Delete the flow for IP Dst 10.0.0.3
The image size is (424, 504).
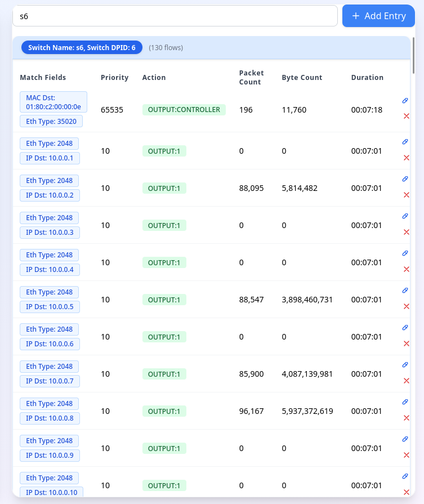click(406, 232)
